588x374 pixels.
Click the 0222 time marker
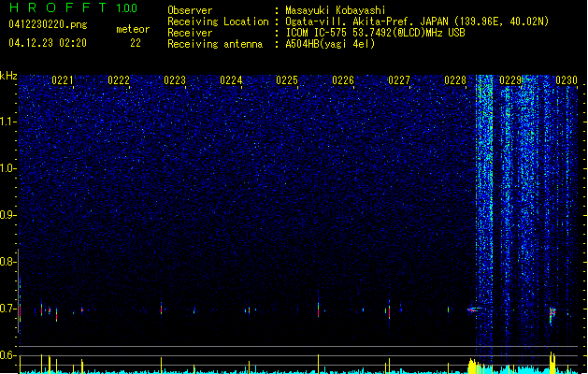click(119, 80)
